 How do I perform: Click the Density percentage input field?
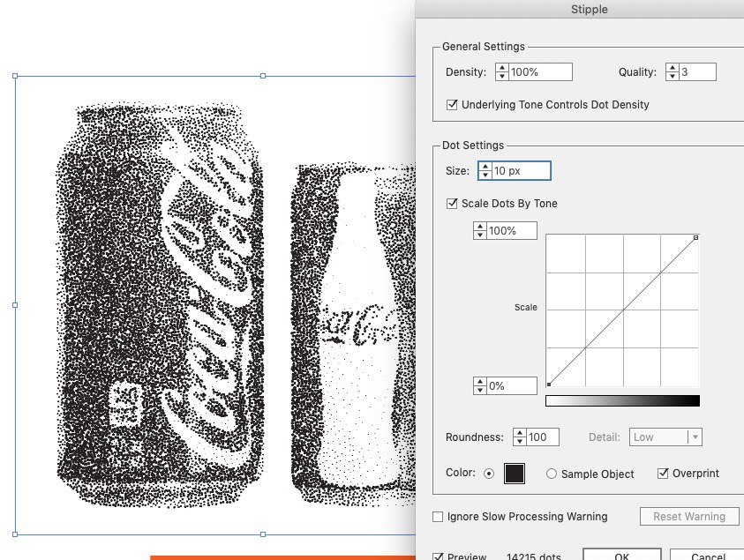click(540, 72)
